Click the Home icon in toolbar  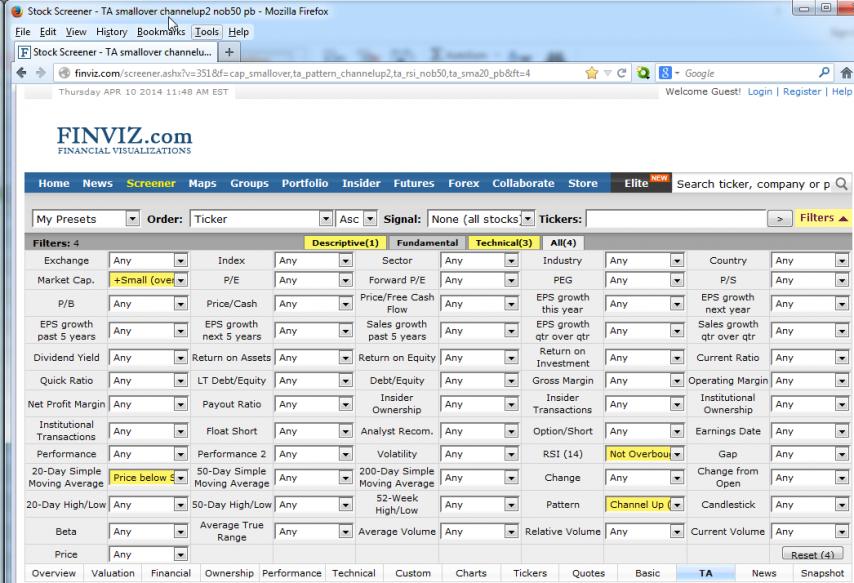click(846, 73)
